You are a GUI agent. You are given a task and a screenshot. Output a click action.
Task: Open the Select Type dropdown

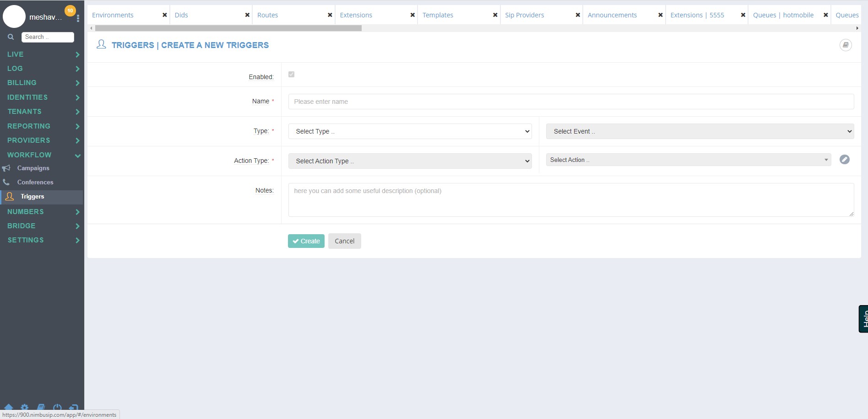click(x=410, y=131)
